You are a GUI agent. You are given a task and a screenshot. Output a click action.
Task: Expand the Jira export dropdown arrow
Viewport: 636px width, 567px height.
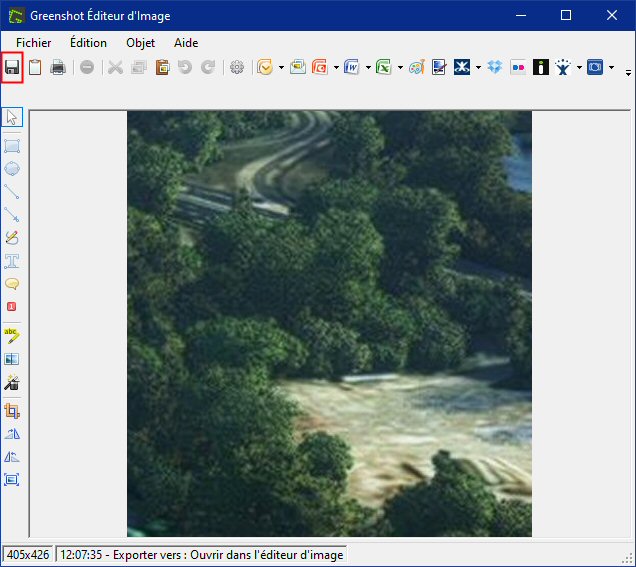tap(580, 68)
